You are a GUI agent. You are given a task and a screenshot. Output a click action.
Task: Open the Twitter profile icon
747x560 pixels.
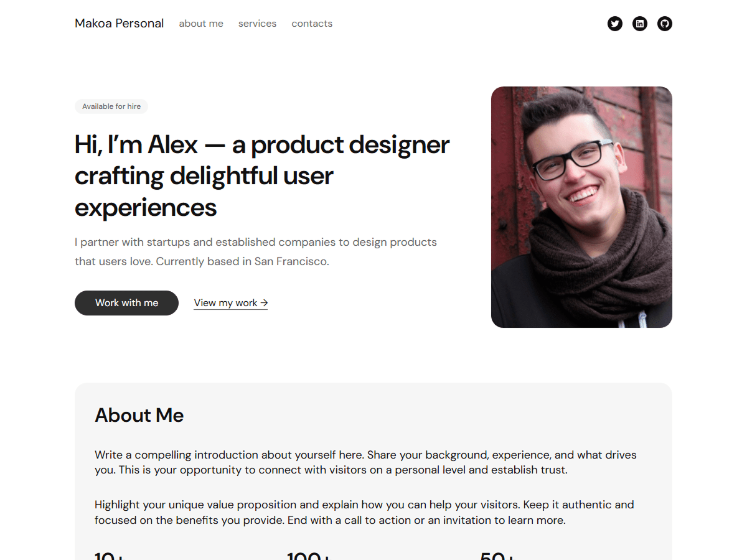coord(615,24)
